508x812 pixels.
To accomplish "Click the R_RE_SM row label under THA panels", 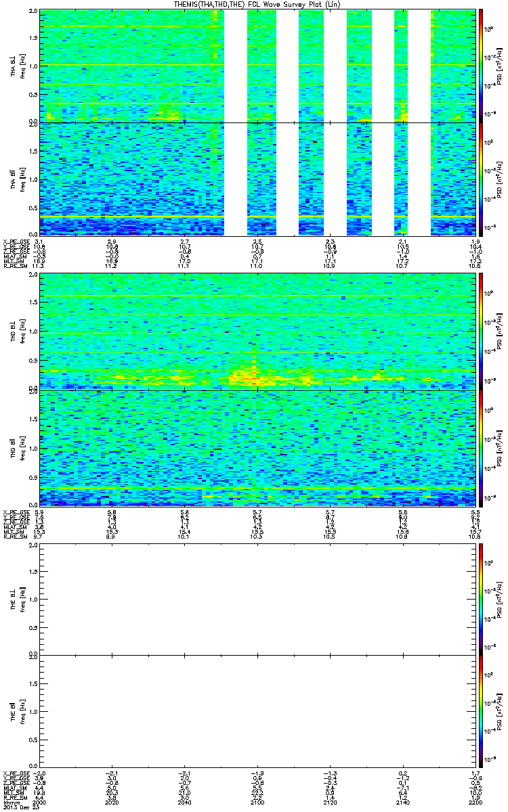I will 15,267.
